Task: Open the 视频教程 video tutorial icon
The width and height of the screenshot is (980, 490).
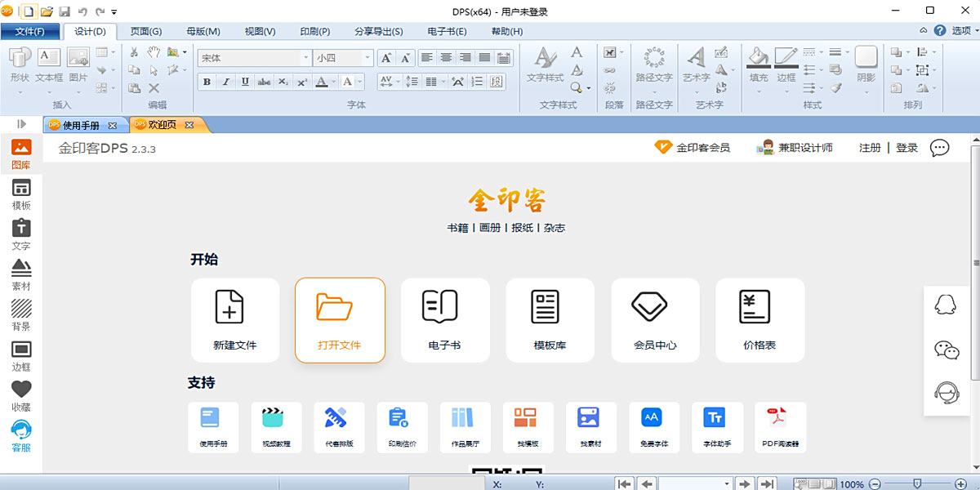Action: [276, 427]
